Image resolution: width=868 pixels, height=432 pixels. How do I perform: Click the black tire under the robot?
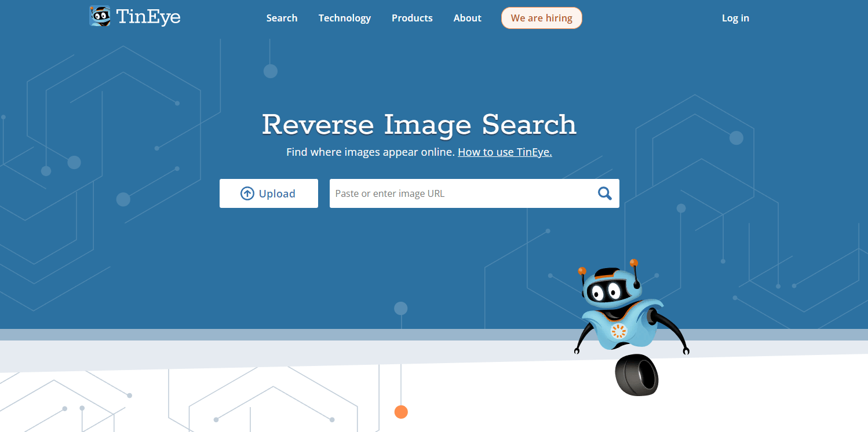(x=637, y=375)
